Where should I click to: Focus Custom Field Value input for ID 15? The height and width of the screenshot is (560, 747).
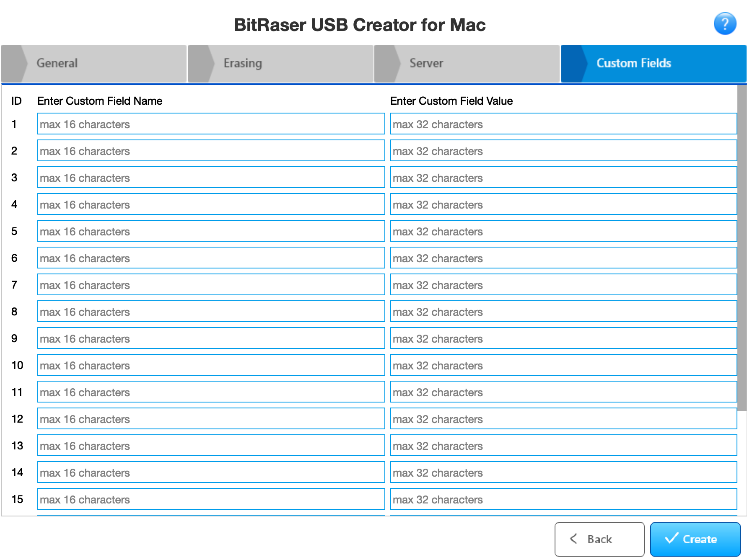(x=563, y=499)
